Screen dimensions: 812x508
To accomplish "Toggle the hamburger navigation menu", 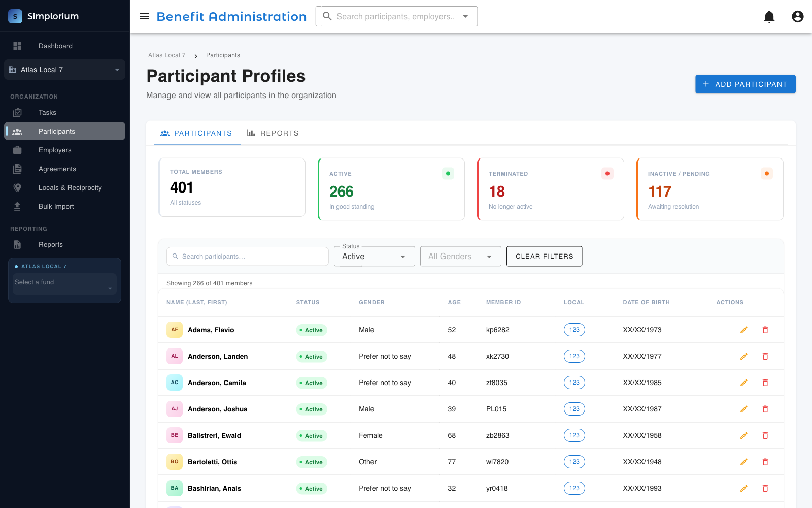I will tap(144, 16).
